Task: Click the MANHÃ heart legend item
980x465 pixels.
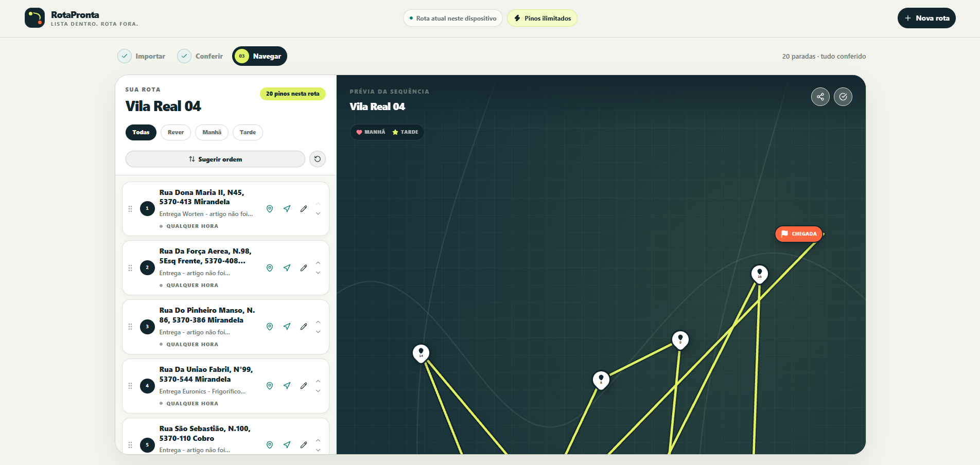Action: tap(371, 132)
